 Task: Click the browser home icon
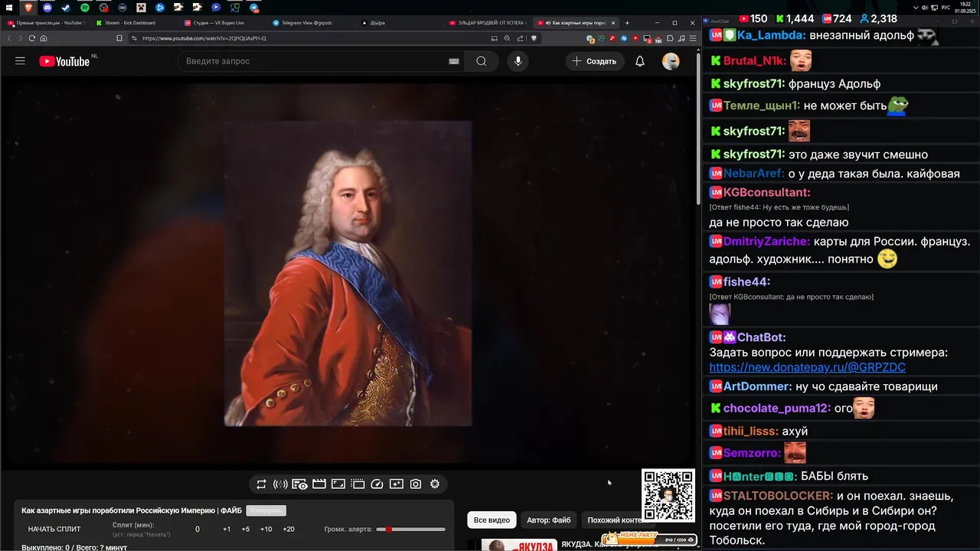pos(44,38)
